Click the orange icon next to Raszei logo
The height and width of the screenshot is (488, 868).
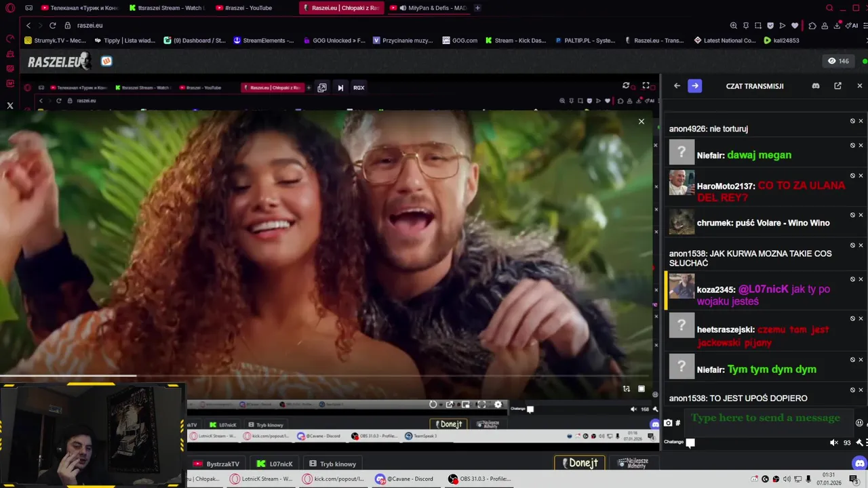pos(106,61)
